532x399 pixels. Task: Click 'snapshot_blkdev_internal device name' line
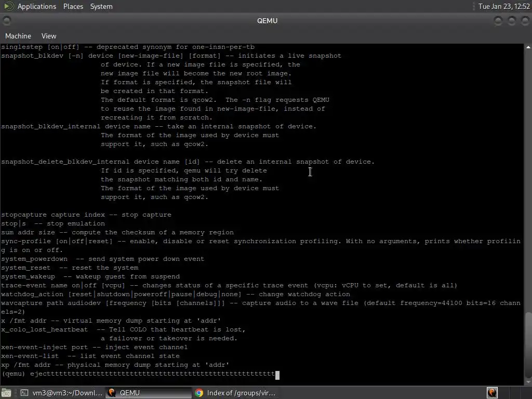(159, 126)
